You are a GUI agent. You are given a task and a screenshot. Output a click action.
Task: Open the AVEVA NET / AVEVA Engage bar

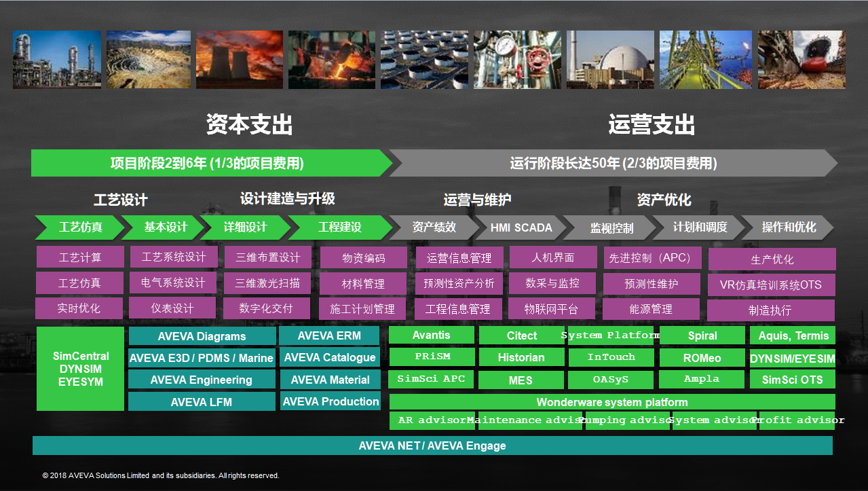click(432, 446)
